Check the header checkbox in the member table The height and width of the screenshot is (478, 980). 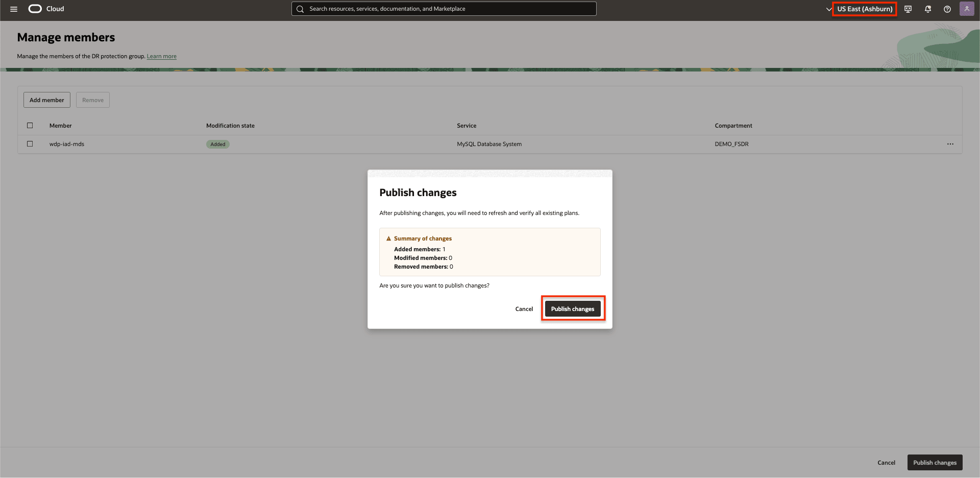point(30,125)
